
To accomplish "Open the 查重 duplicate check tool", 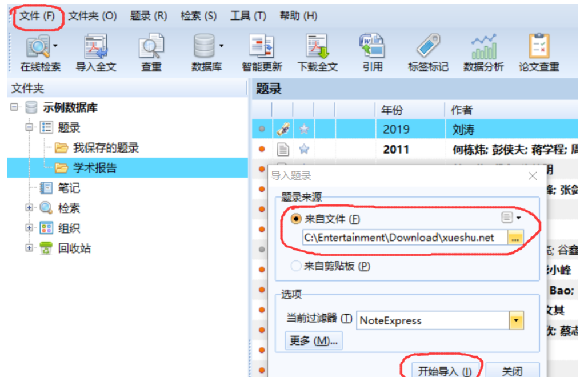I will [151, 47].
